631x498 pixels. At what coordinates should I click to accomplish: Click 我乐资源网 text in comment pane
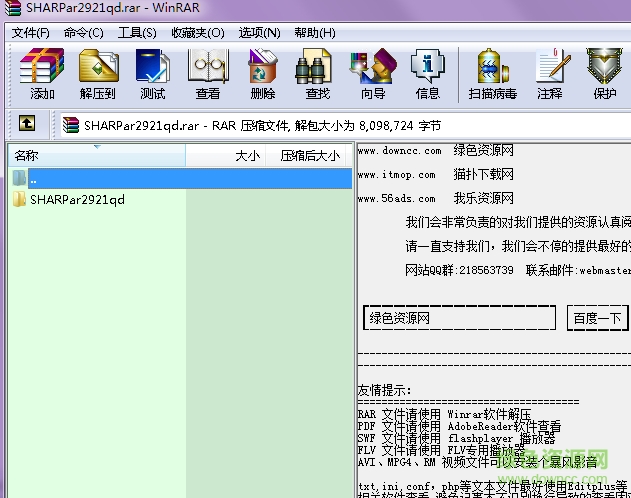pyautogui.click(x=483, y=198)
